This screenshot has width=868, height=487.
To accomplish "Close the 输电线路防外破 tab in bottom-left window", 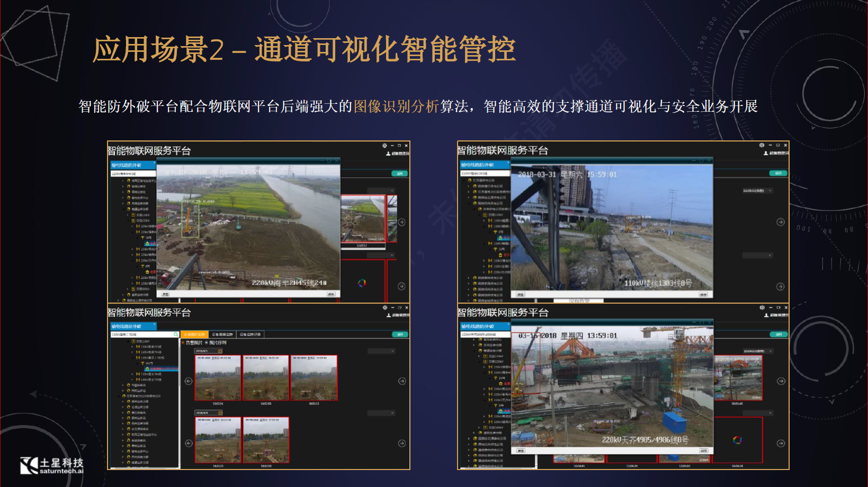I will click(x=155, y=324).
